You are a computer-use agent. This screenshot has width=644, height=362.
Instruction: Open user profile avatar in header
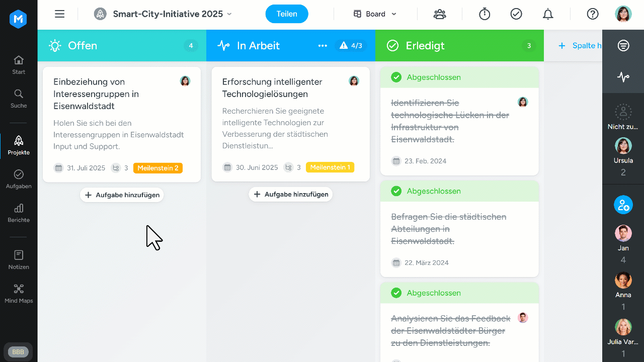click(x=623, y=14)
